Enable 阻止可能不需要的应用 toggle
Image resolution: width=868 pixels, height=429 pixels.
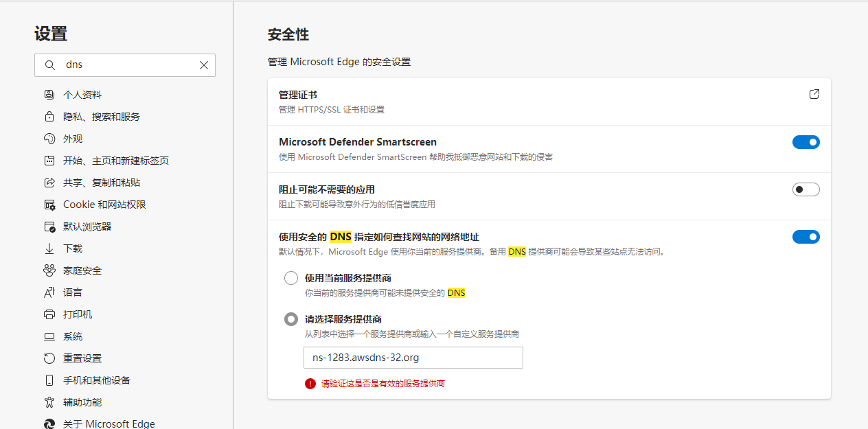click(806, 189)
